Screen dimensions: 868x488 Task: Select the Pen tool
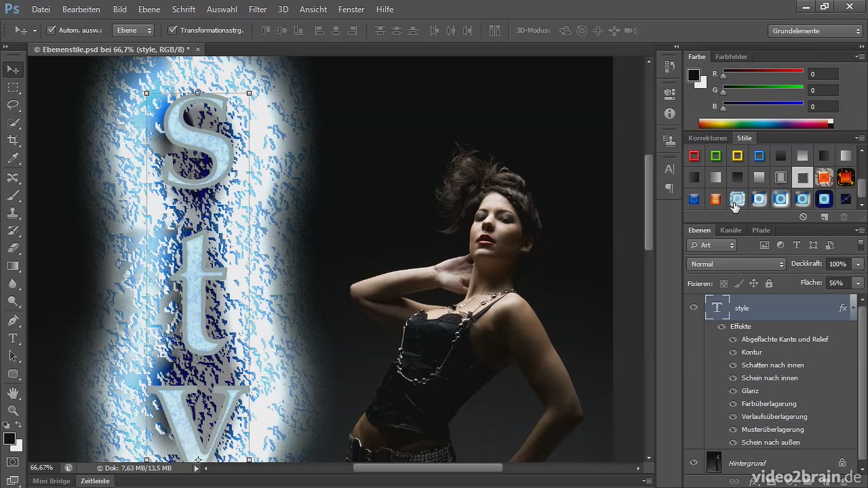tap(13, 321)
